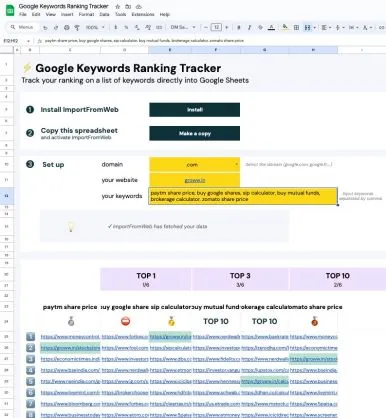Click the Undo toolbar icon
This screenshot has height=418, width=386.
coord(45,27)
